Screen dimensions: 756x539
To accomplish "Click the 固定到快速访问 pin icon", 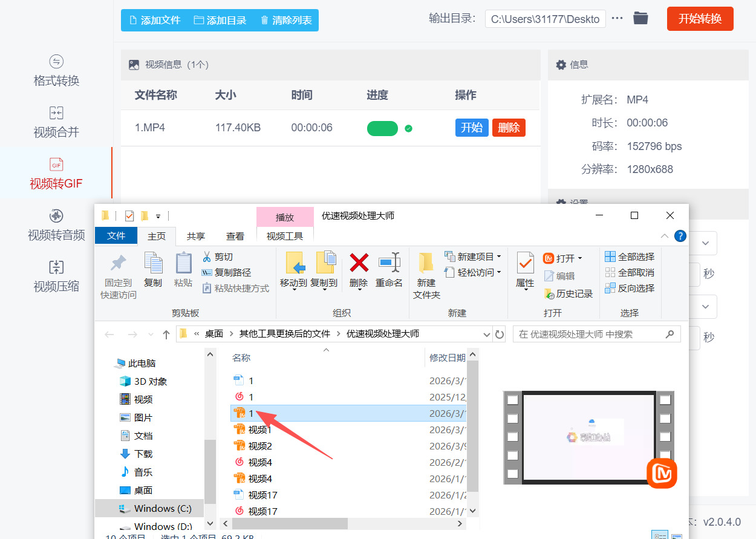I will click(x=118, y=264).
